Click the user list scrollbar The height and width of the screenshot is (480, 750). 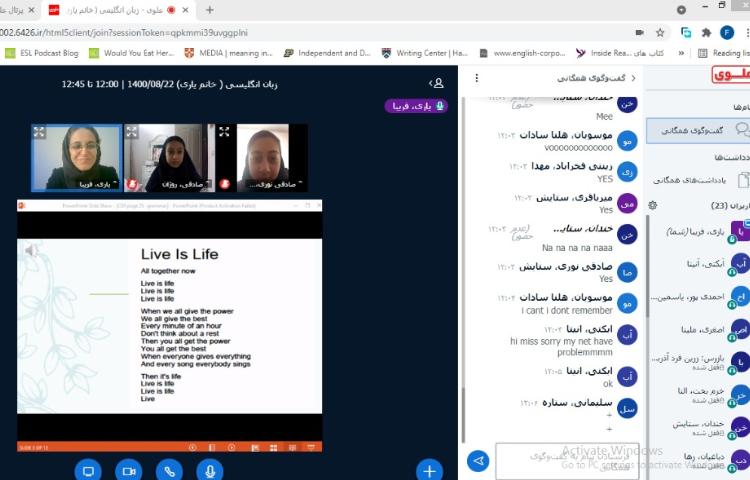coord(648,265)
